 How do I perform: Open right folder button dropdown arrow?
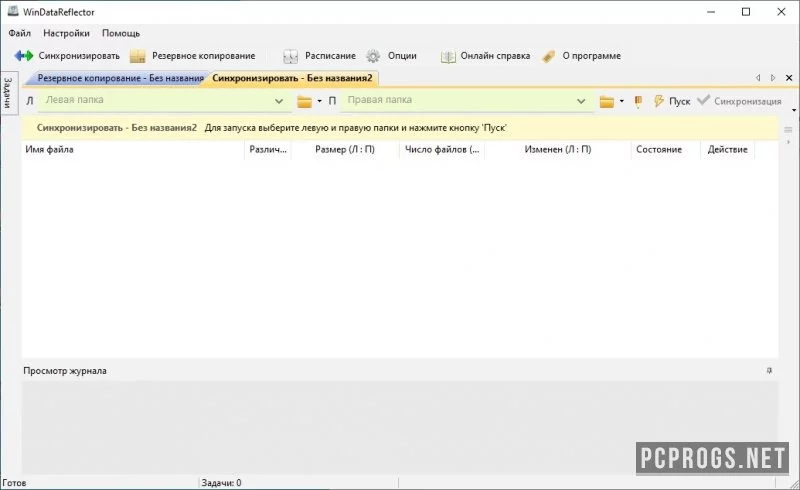(621, 101)
